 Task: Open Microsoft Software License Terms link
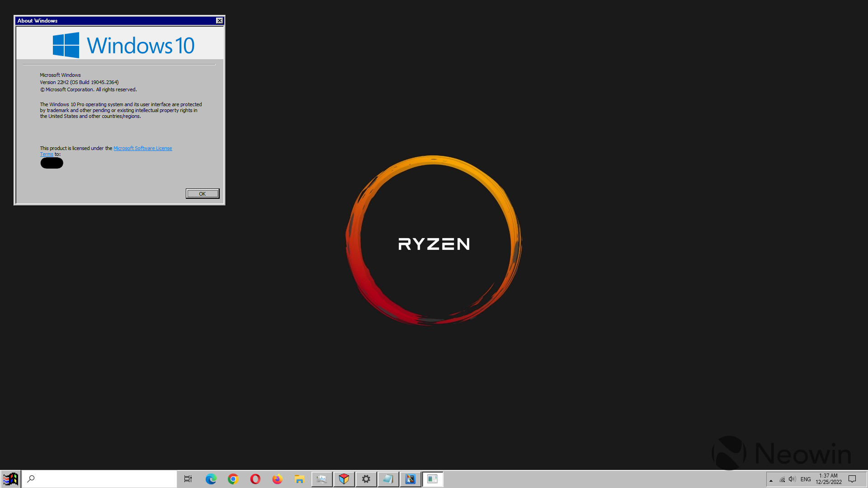click(142, 148)
